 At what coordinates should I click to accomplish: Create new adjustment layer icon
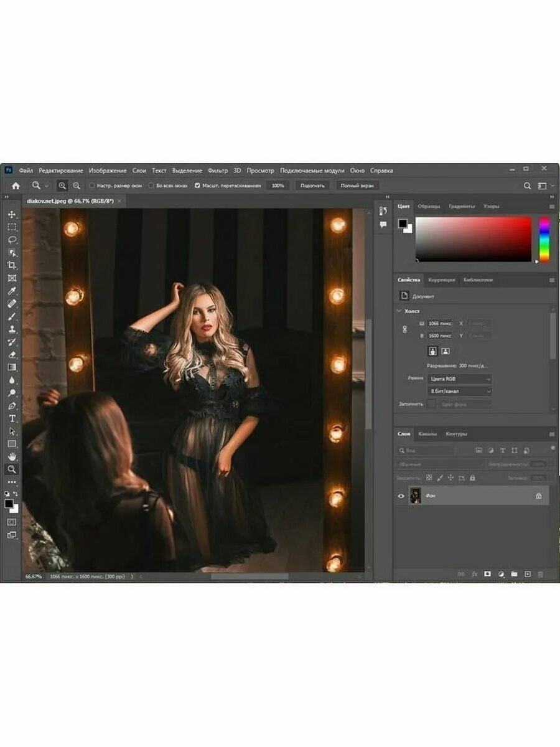pyautogui.click(x=501, y=574)
